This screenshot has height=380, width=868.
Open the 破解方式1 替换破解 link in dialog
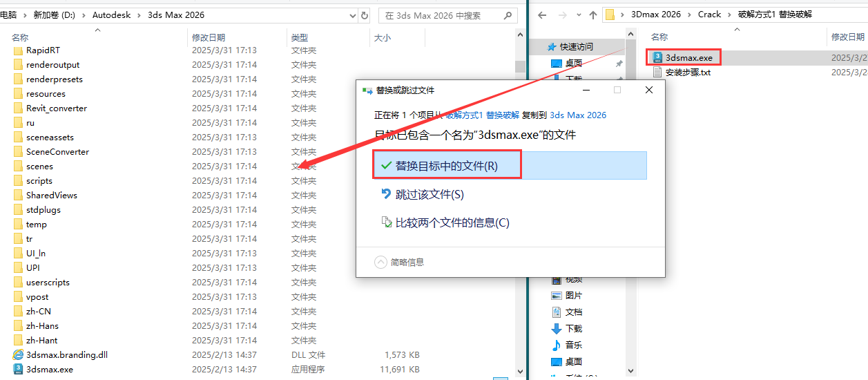pos(482,115)
